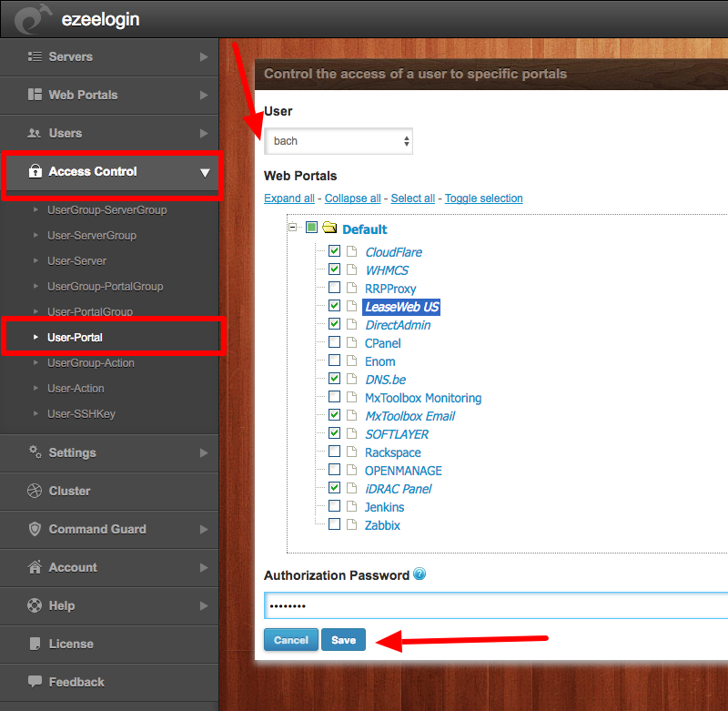The width and height of the screenshot is (728, 711).
Task: Open the User-Server submenu item
Action: (76, 261)
